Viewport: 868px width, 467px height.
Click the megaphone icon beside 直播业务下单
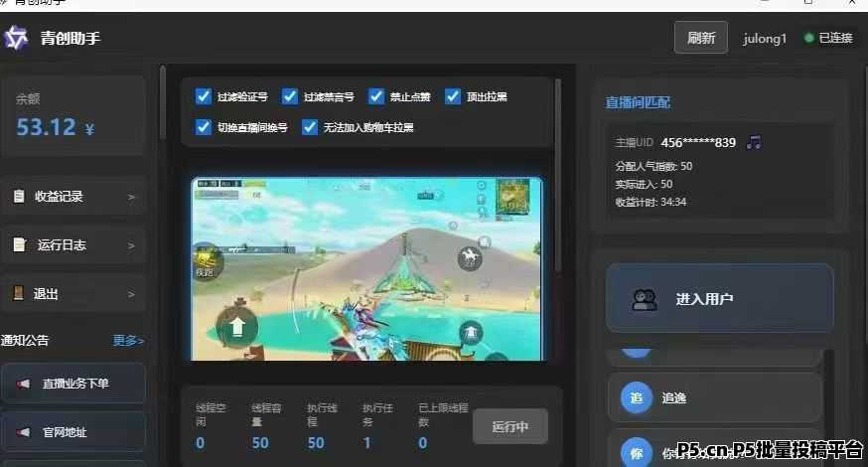[23, 384]
